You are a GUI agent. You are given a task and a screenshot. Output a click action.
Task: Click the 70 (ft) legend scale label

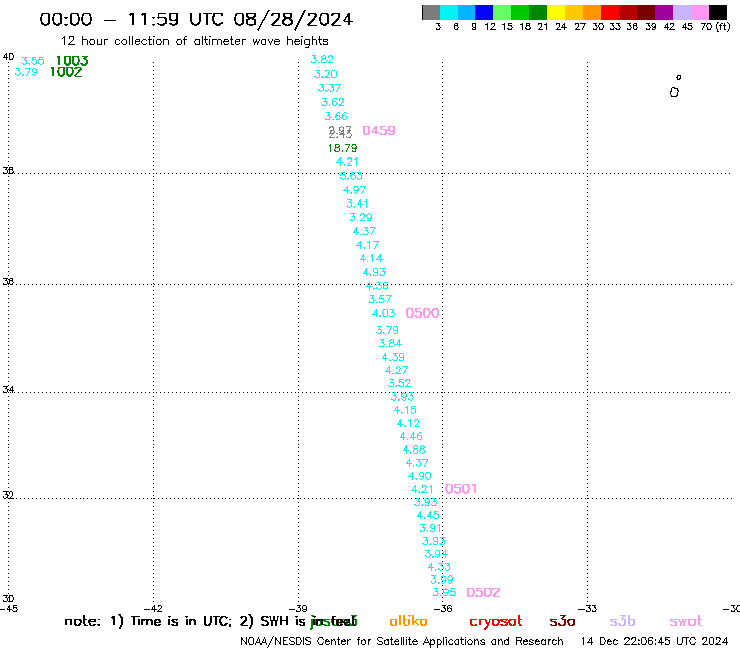tap(715, 27)
